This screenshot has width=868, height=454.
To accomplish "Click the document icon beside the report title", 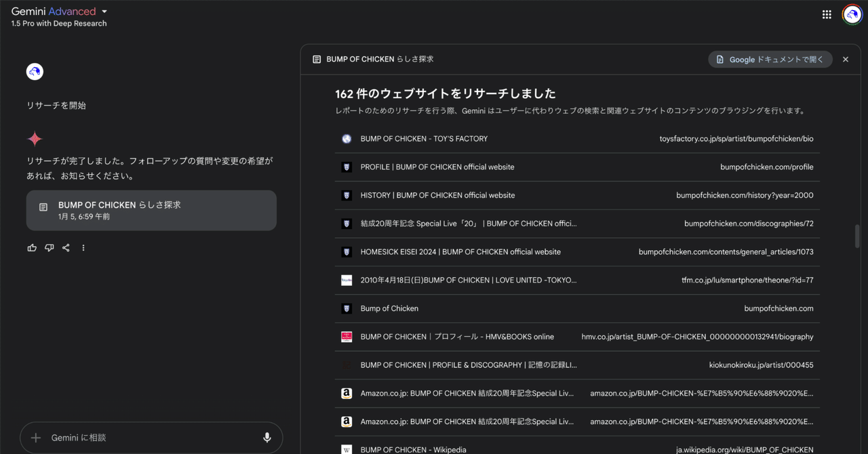I will (x=316, y=59).
